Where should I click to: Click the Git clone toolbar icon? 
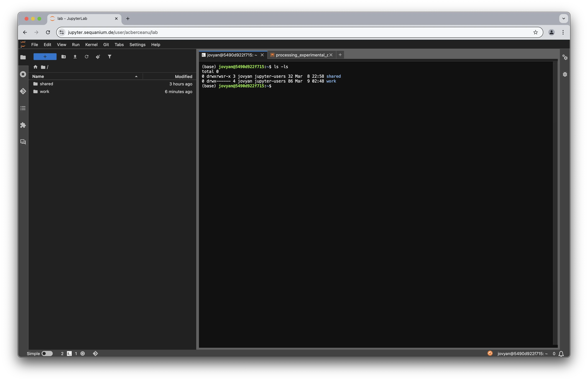[x=98, y=57]
